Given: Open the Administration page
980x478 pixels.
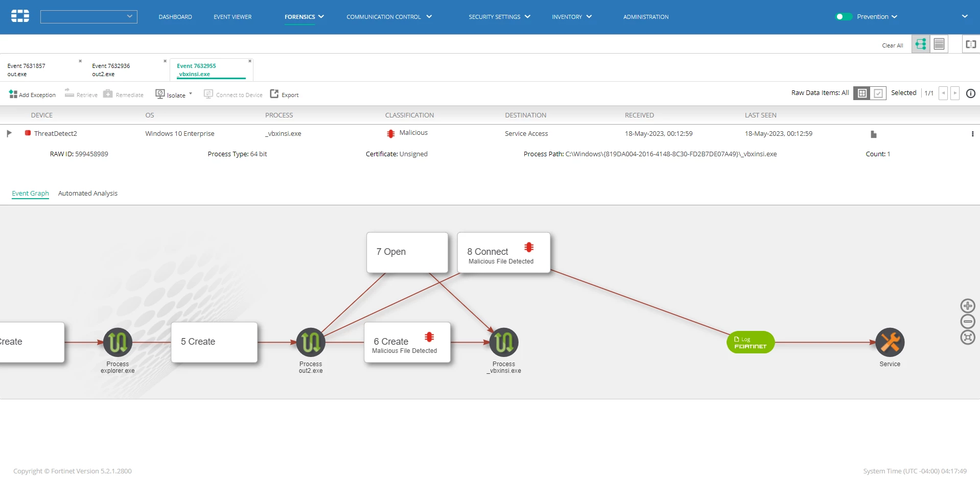Looking at the screenshot, I should (x=646, y=17).
